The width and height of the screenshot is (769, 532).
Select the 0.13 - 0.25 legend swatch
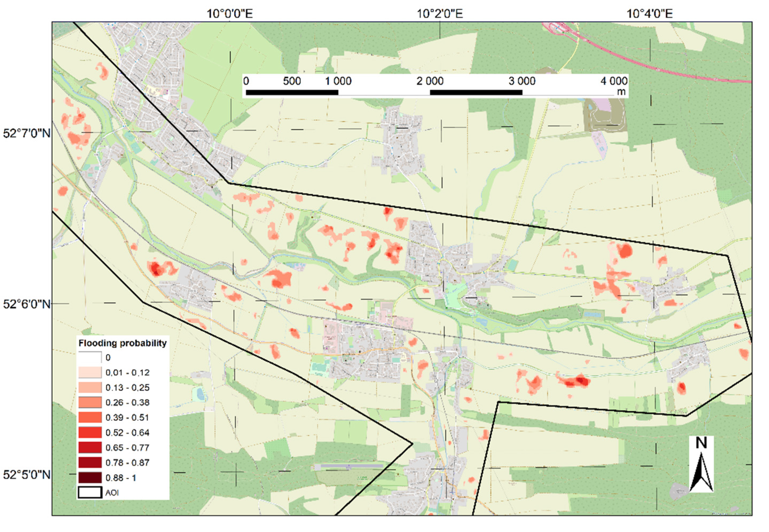point(90,387)
